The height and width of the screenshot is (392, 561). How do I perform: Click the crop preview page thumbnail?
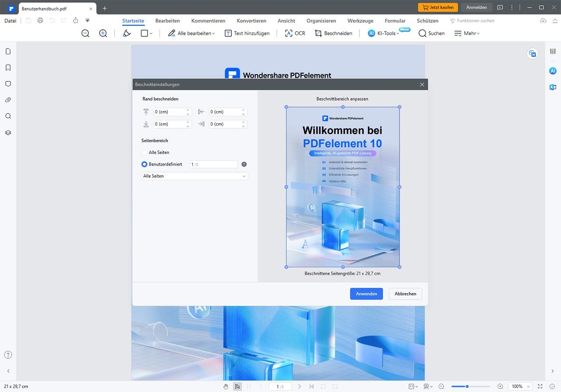point(343,187)
